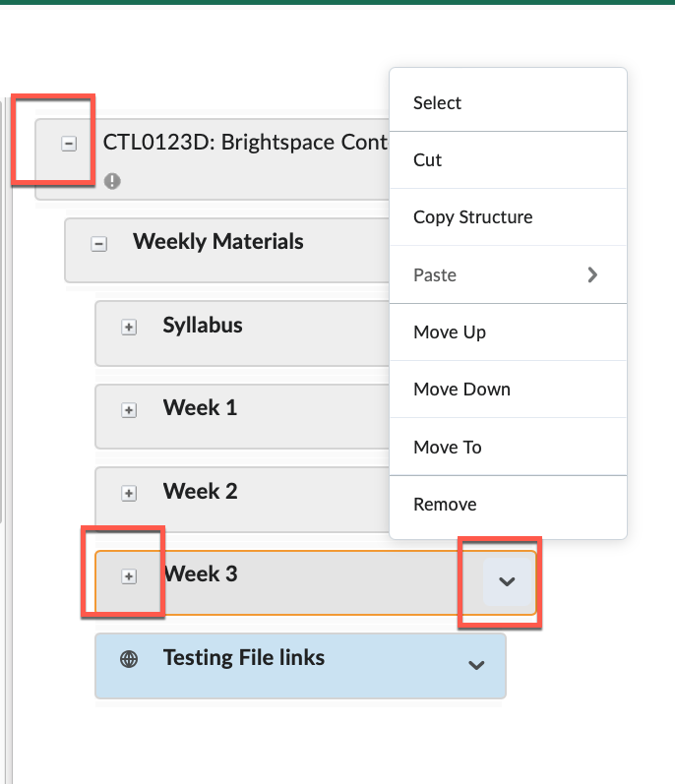The image size is (675, 784).
Task: Expand the Week 2 module
Action: coord(128,493)
